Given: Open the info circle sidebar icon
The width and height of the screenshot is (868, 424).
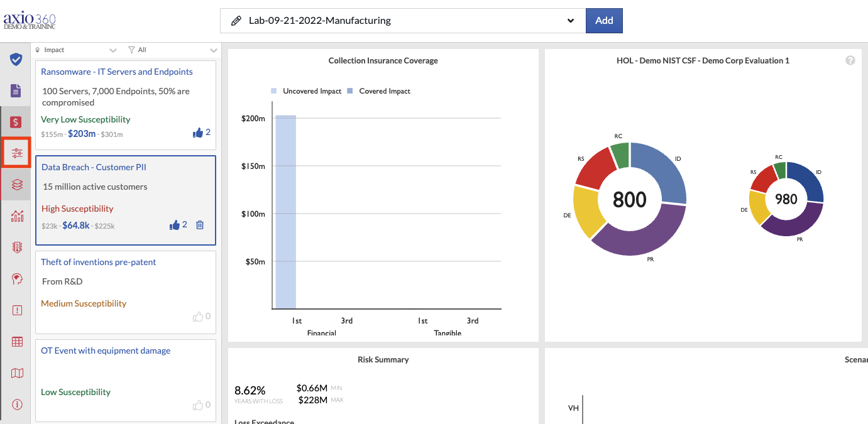Looking at the screenshot, I should point(17,405).
